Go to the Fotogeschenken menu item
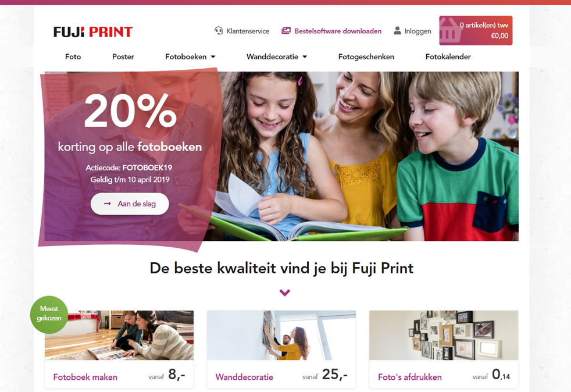The image size is (571, 392). (x=366, y=56)
